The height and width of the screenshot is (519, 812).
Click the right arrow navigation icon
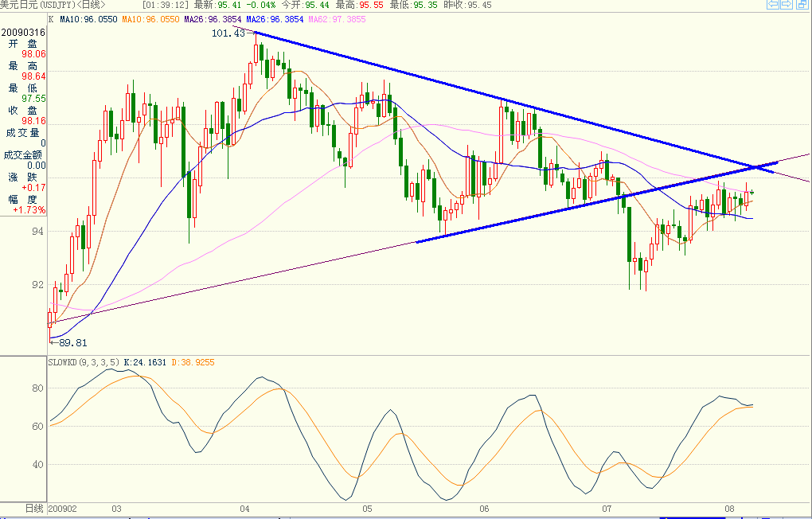click(x=786, y=5)
